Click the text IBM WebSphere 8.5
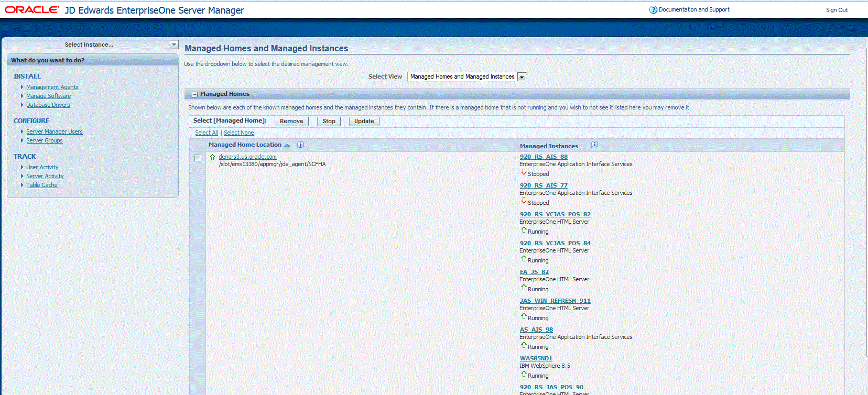 (x=545, y=366)
